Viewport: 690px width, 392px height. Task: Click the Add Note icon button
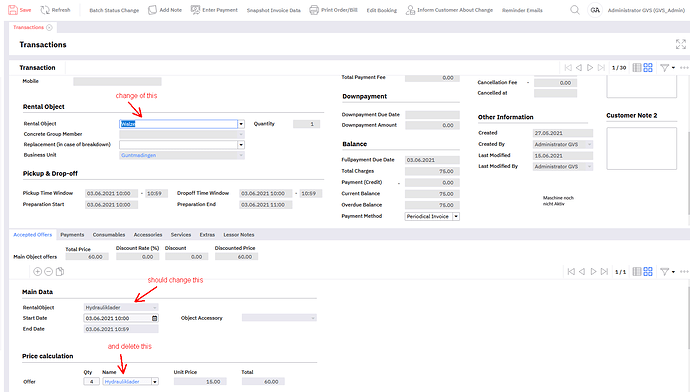[x=152, y=10]
